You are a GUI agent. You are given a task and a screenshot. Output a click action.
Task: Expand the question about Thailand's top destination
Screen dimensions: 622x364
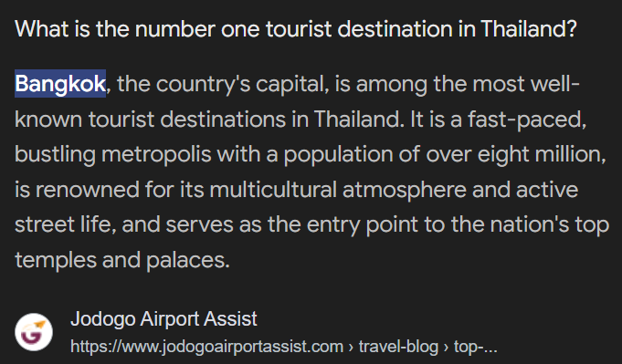pos(296,29)
